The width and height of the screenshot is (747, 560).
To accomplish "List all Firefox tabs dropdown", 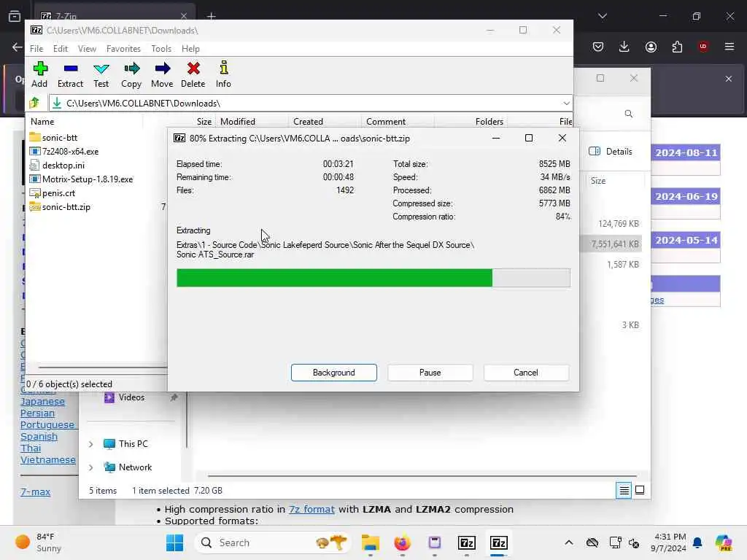I will coord(603,16).
